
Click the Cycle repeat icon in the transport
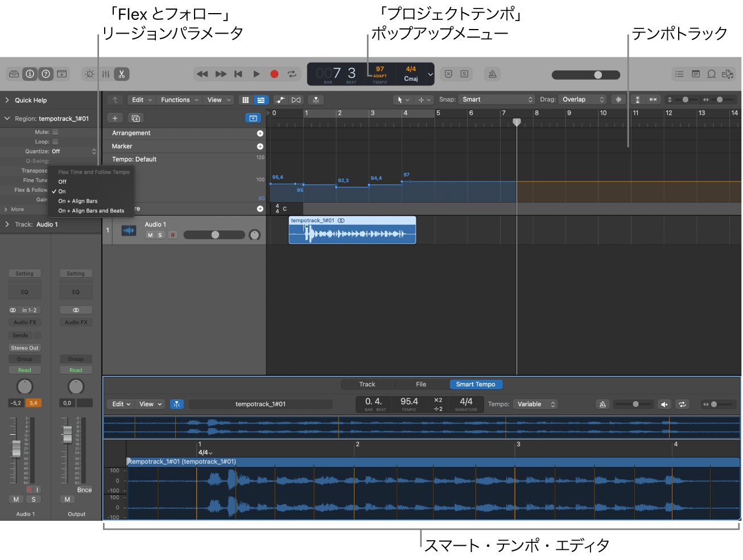[x=292, y=74]
